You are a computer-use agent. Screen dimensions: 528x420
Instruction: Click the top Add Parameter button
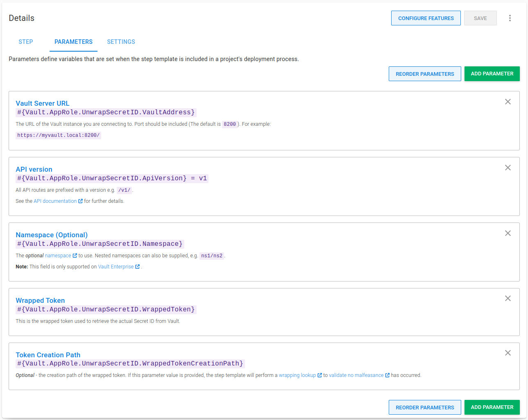pyautogui.click(x=492, y=74)
